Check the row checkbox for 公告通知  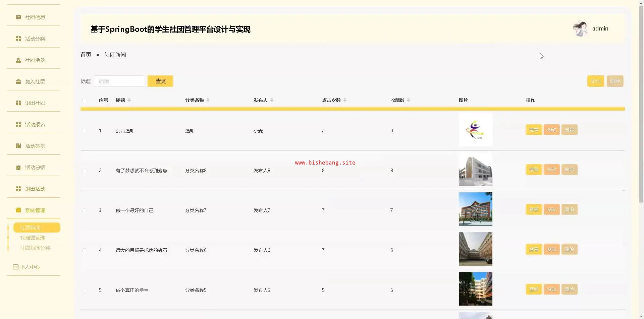click(x=85, y=131)
